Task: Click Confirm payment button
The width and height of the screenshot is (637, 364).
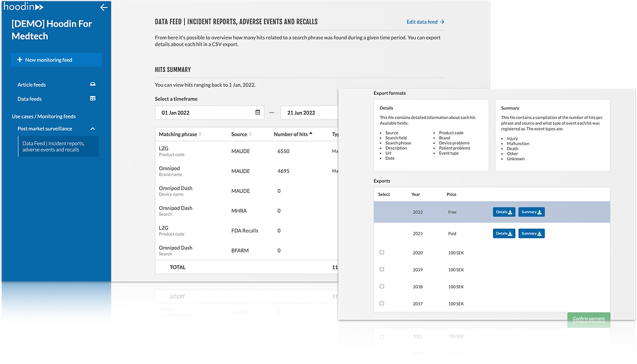Action: tap(589, 319)
